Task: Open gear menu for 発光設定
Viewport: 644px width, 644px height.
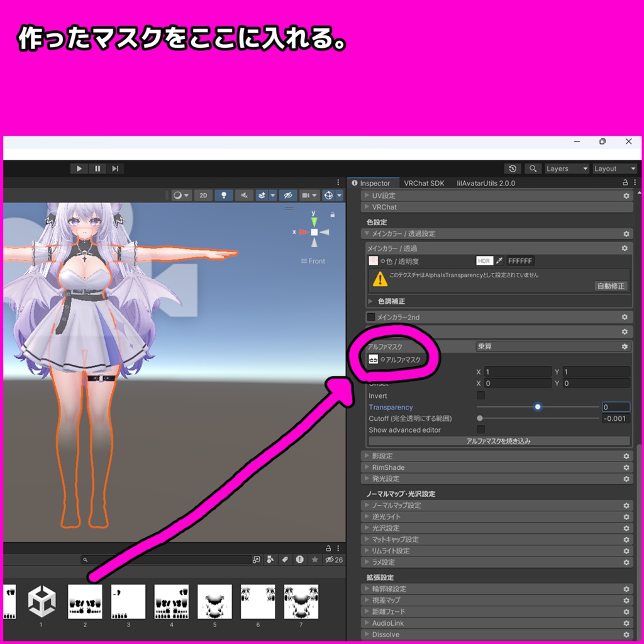Action: (x=626, y=479)
